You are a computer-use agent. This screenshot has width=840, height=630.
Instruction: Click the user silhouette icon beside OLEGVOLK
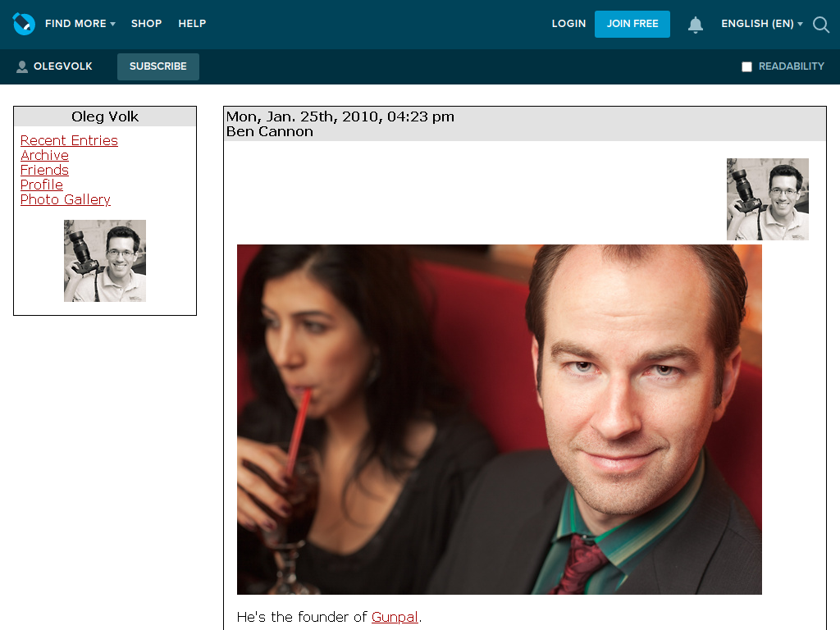[22, 66]
